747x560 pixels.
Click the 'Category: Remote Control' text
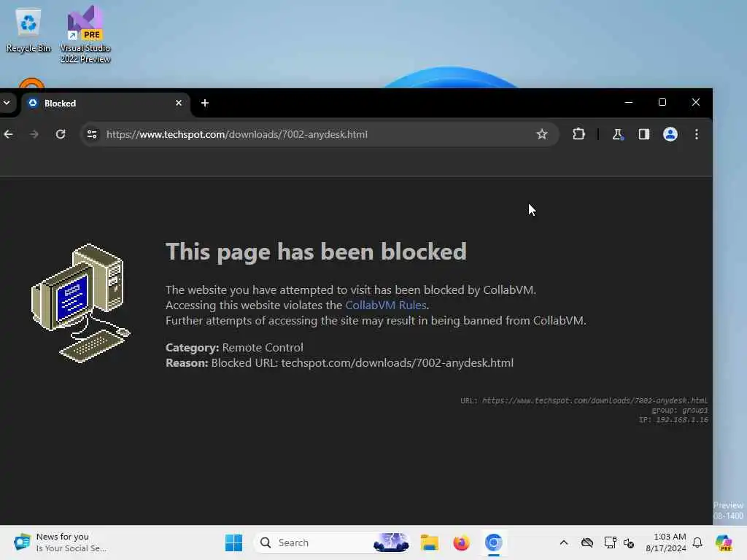[x=234, y=348]
